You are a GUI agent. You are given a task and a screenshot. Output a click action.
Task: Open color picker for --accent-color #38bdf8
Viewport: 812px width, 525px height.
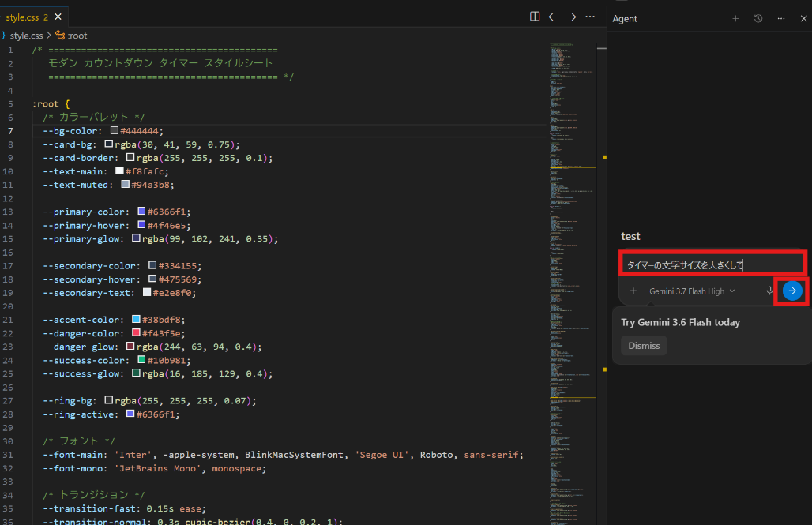[x=136, y=320]
